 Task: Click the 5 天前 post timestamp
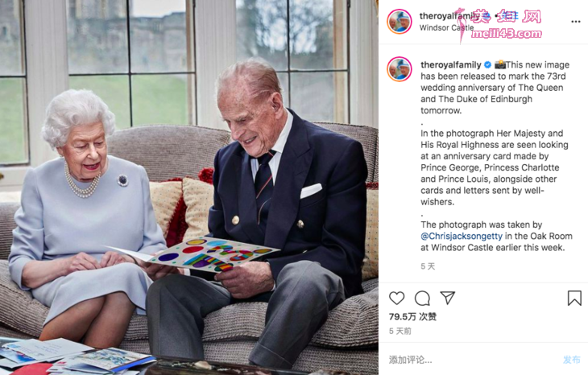400,332
